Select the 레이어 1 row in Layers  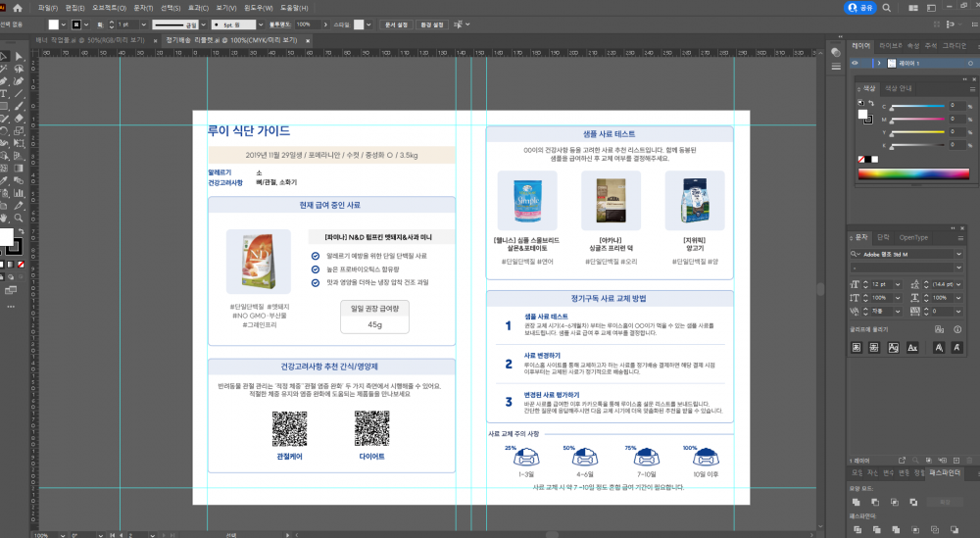tap(913, 63)
